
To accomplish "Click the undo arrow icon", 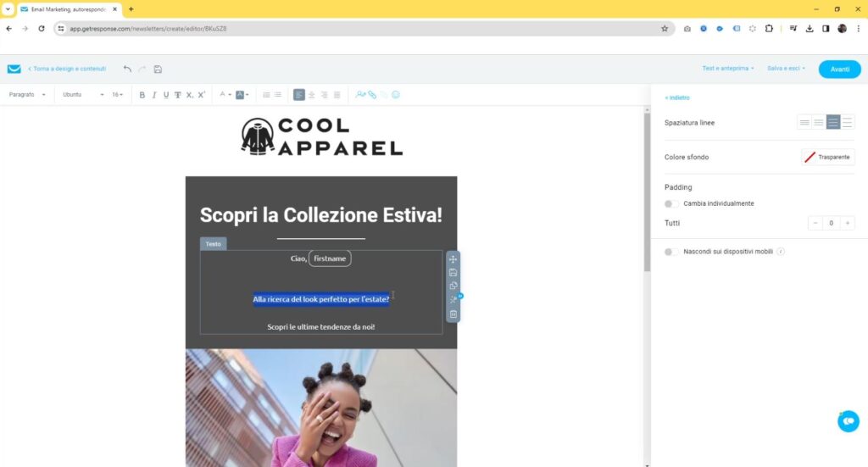I will pyautogui.click(x=127, y=69).
